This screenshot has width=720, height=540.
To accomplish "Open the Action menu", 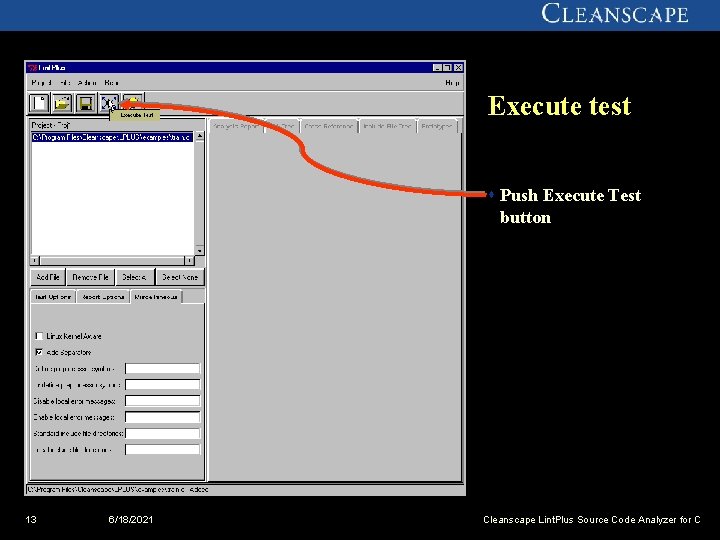I will [87, 83].
